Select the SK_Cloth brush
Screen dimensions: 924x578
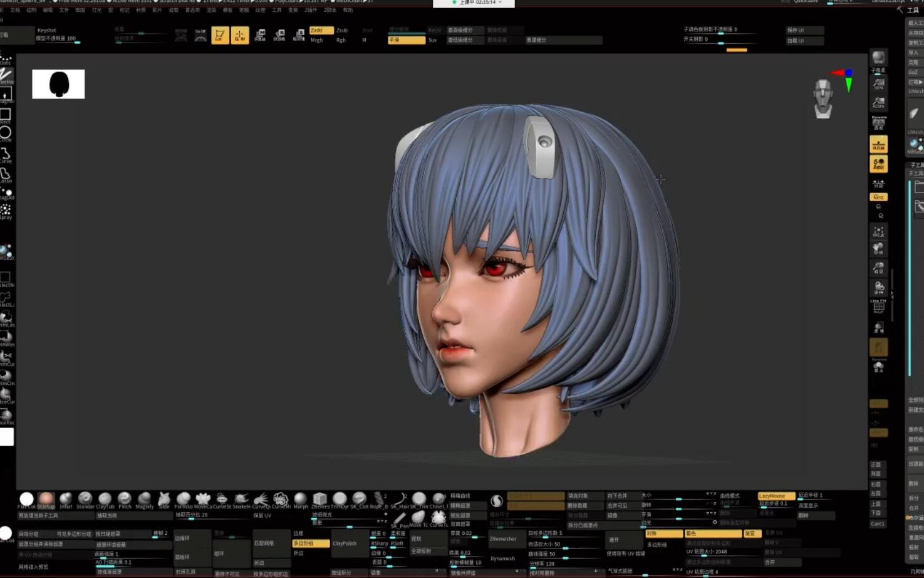pos(359,500)
